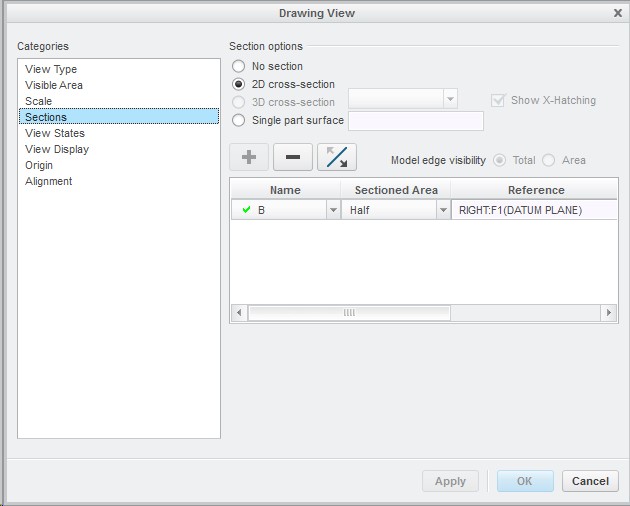Click the Cancel button
Screen dimensions: 630x506
click(x=590, y=481)
